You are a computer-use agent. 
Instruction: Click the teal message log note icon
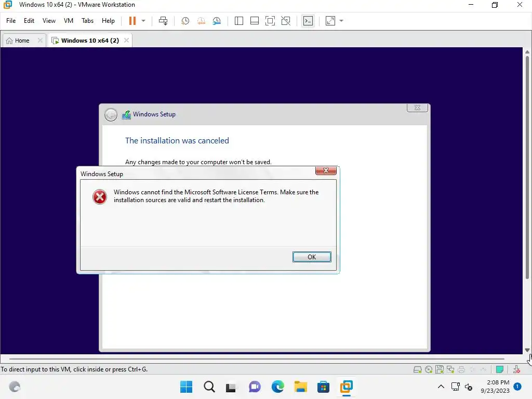point(499,369)
